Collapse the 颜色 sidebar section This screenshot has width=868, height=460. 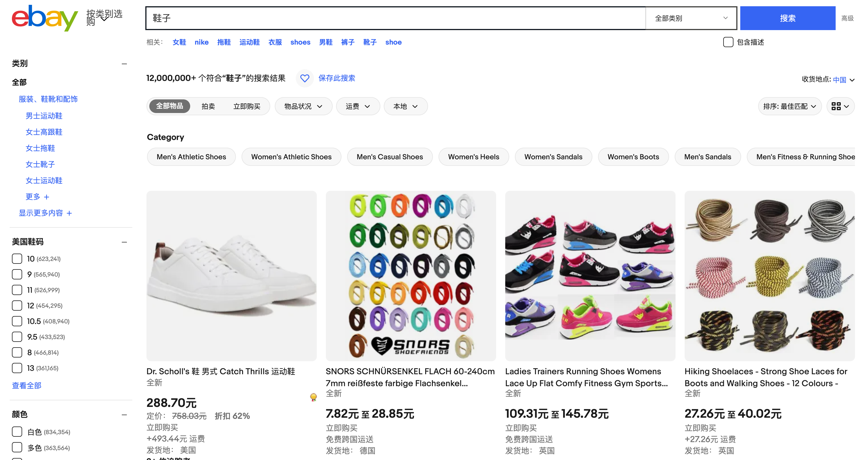point(124,415)
